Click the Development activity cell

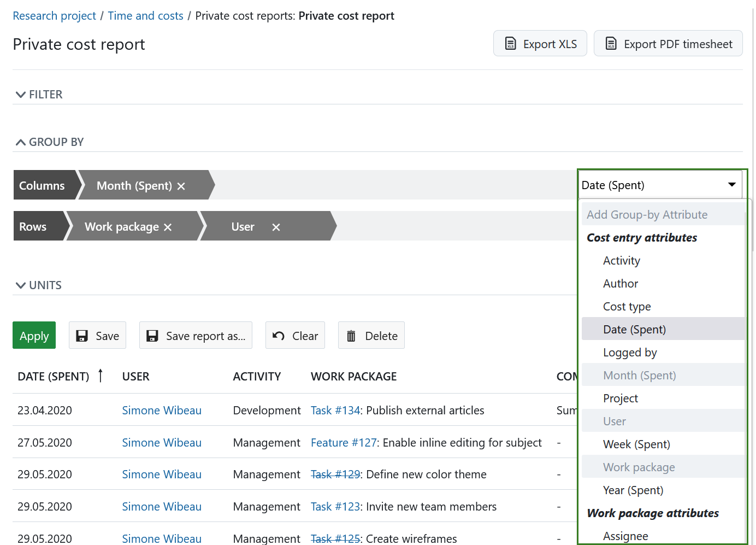[x=267, y=411]
